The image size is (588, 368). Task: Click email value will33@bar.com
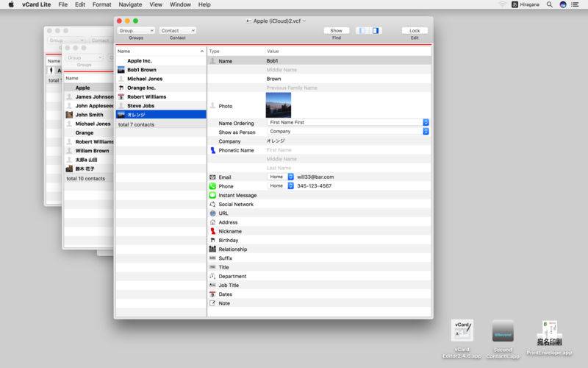tap(315, 177)
